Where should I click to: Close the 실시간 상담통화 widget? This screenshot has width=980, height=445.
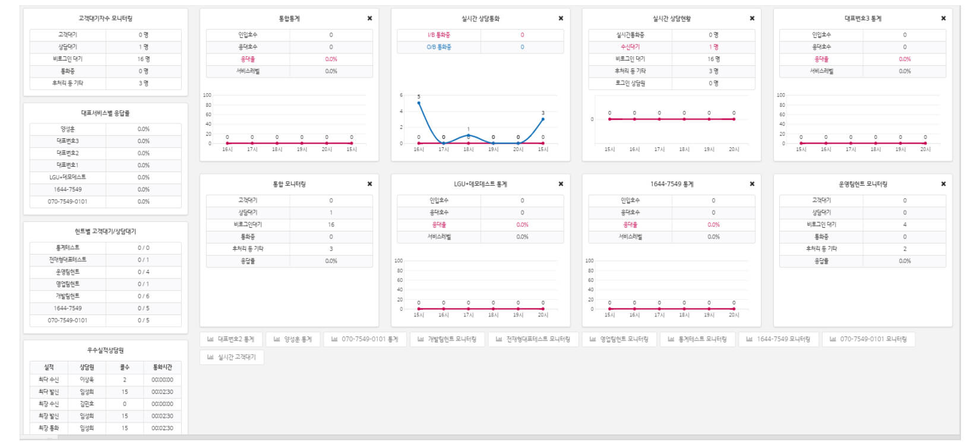click(561, 18)
